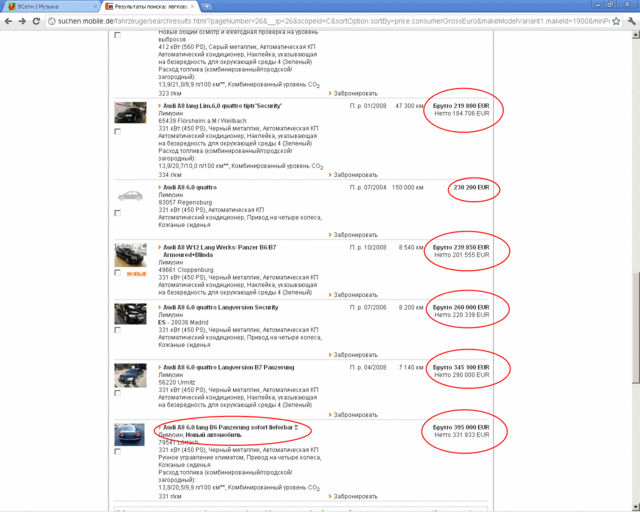The width and height of the screenshot is (640, 512).
Task: Go forward with the browser forward arrow
Action: pos(22,21)
